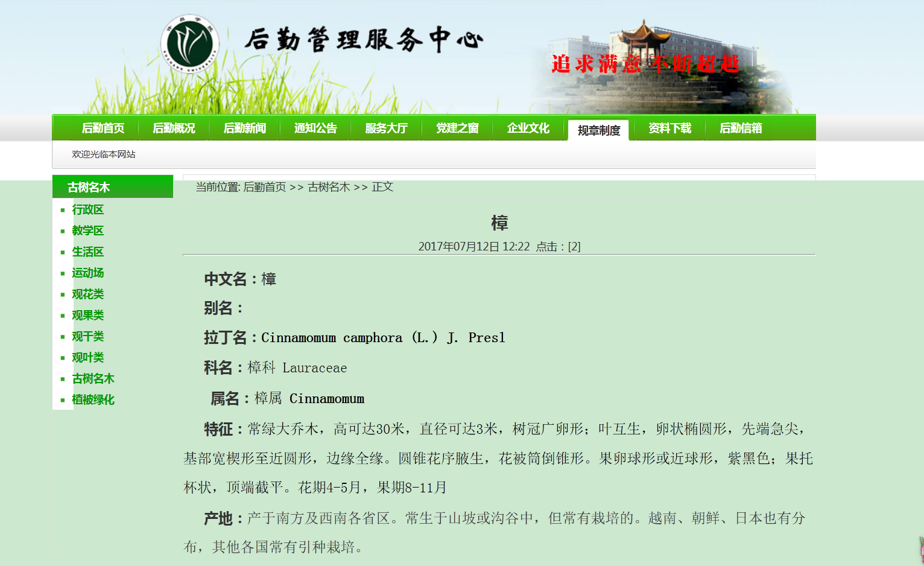Select the 后勤新闻 menu item
The width and height of the screenshot is (924, 566).
click(x=245, y=129)
